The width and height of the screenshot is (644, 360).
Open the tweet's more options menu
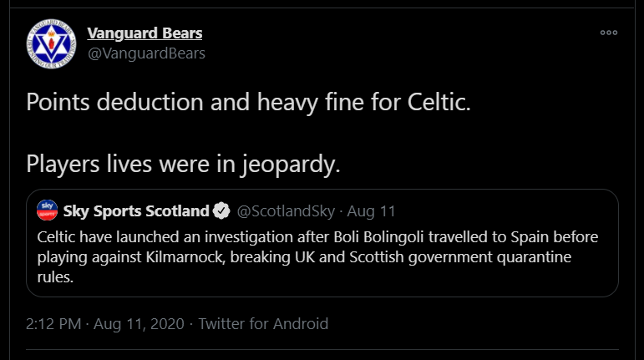pos(609,33)
